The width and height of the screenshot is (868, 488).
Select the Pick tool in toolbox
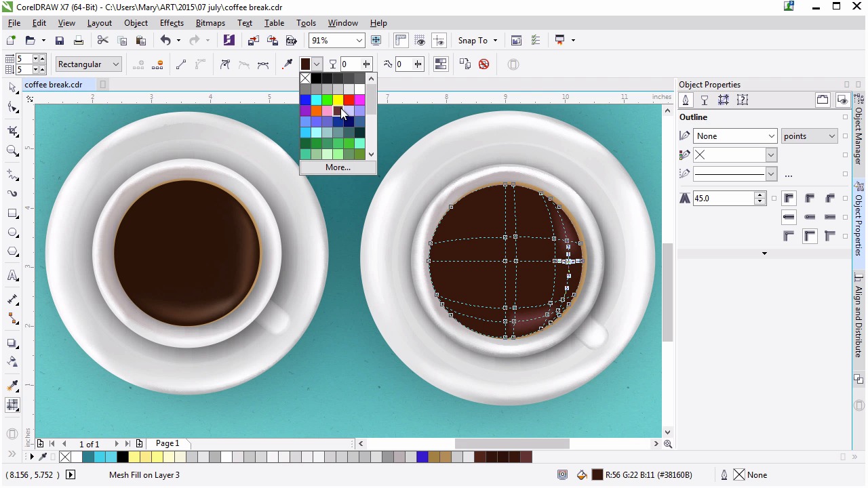point(12,88)
